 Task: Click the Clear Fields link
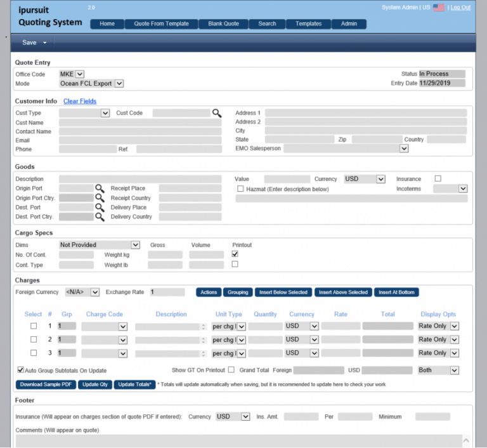80,101
